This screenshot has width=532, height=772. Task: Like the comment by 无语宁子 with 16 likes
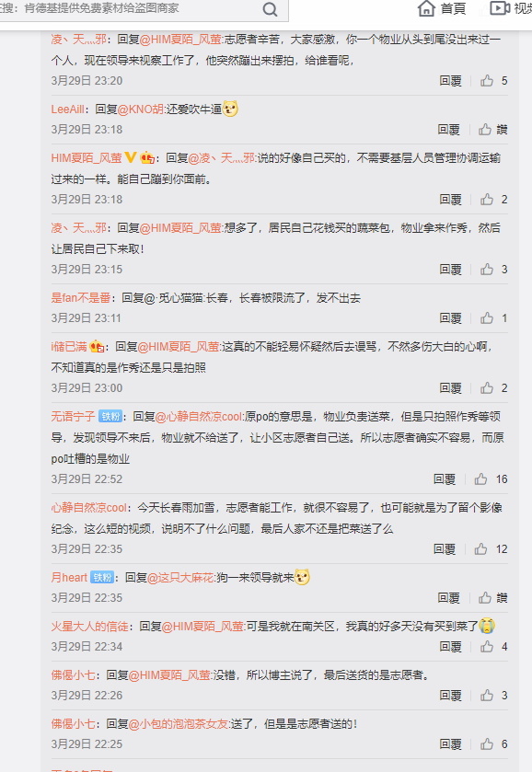480,479
